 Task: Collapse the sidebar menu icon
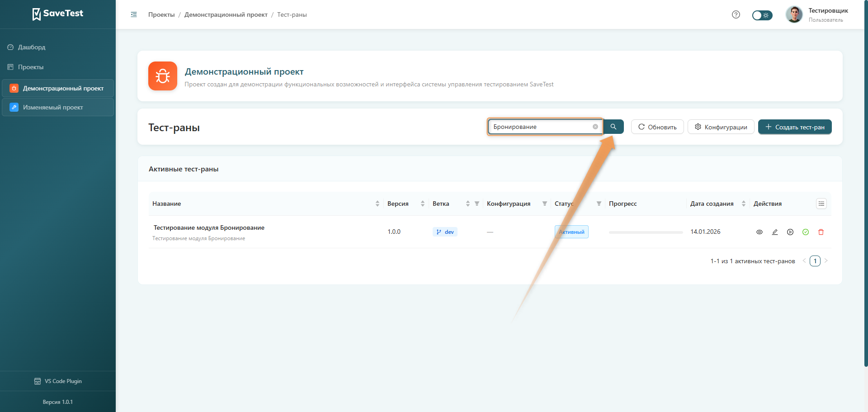pos(134,14)
